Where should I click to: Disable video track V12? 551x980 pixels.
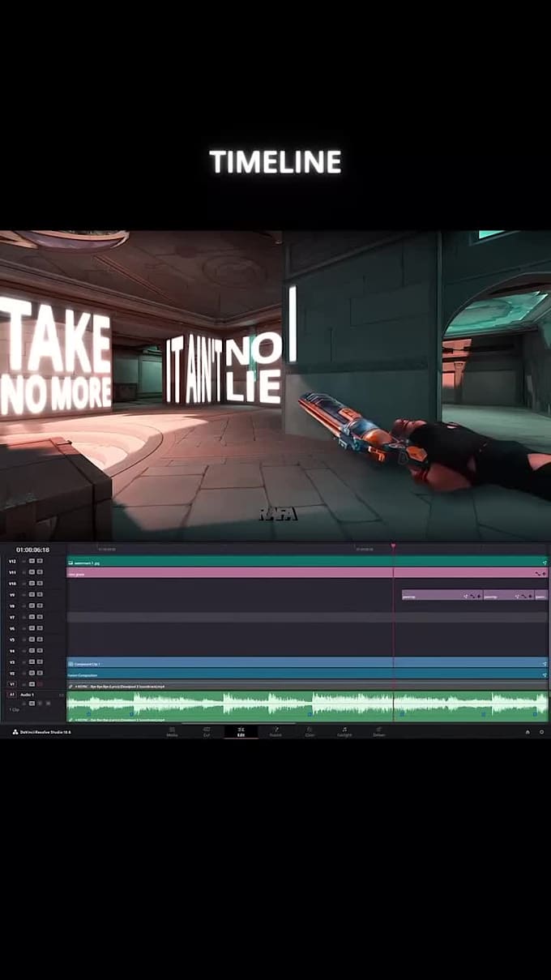pyautogui.click(x=39, y=561)
